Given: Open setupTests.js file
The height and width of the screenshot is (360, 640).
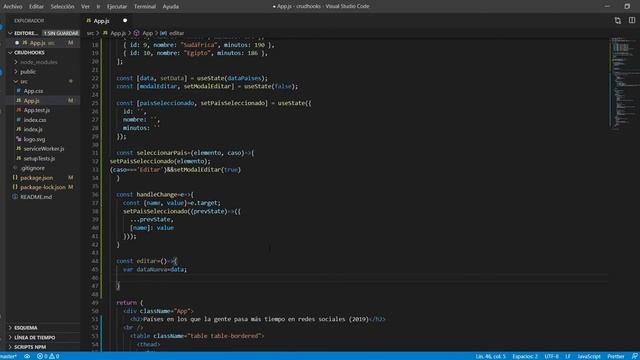Looking at the screenshot, I should coord(39,158).
